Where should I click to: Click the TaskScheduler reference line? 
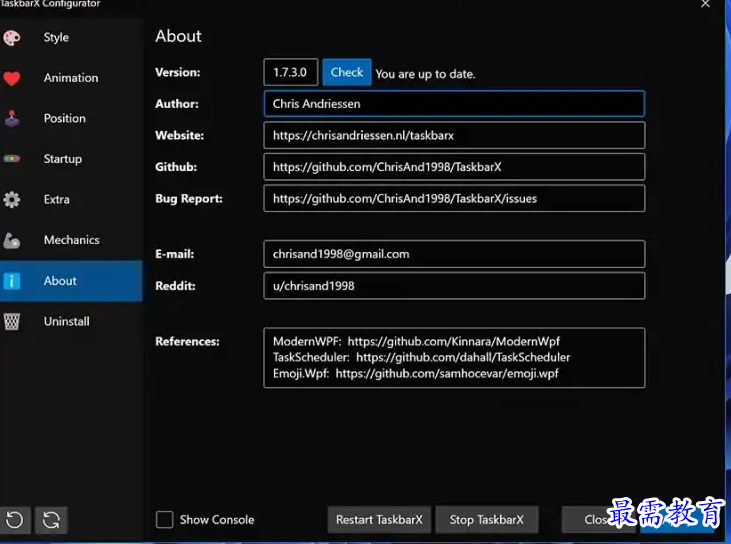click(x=421, y=357)
